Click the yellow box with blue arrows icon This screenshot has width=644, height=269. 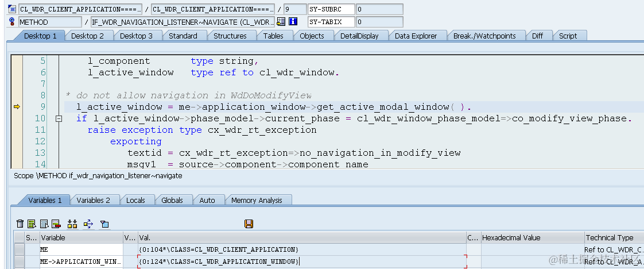pos(88,224)
